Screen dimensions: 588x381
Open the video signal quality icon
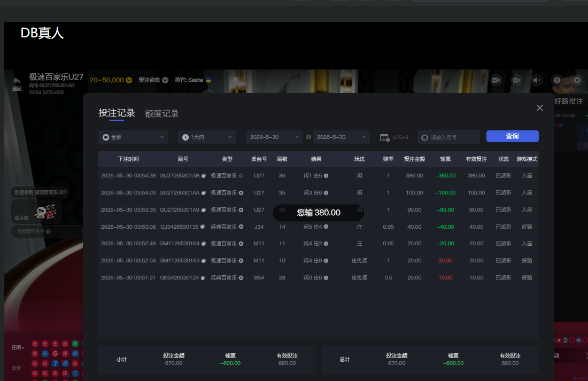click(x=516, y=80)
